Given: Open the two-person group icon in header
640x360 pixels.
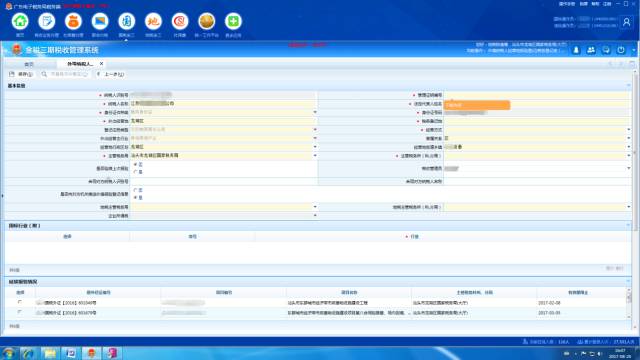Looking at the screenshot, I should point(591,50).
